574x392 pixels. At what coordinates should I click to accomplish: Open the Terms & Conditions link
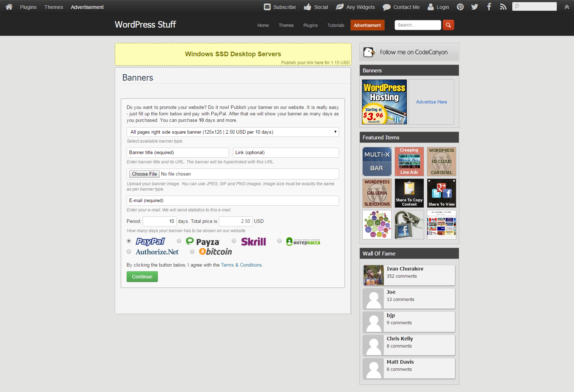click(x=241, y=265)
